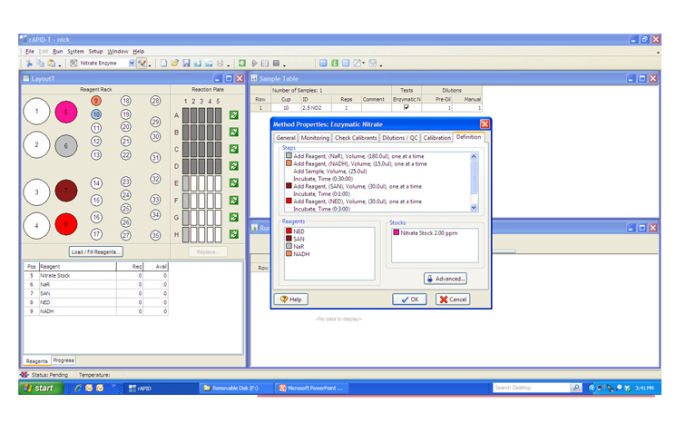Select pink reagent position 5 in rack
This screenshot has height=443, width=676.
click(x=65, y=112)
